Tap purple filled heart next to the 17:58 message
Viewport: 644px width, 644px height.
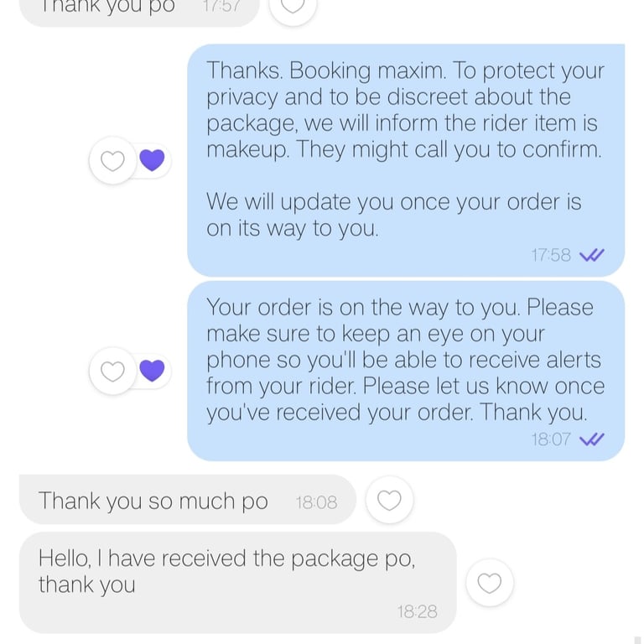coord(152,160)
